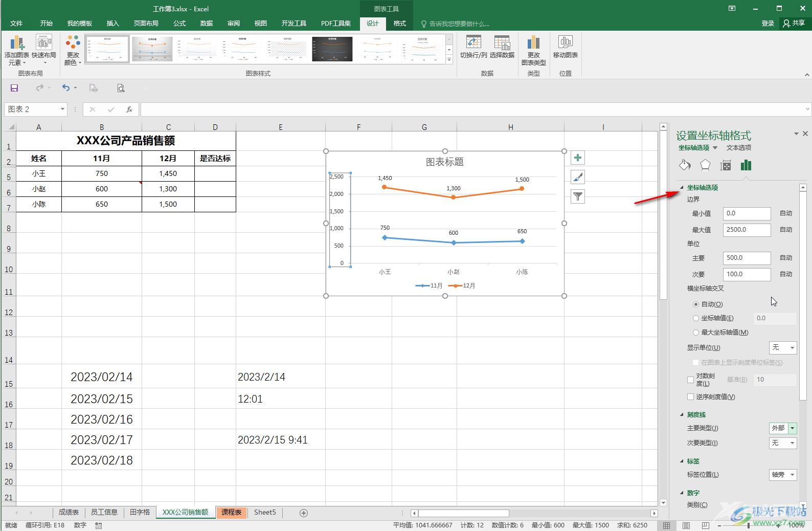Enable Logarithmic scale checkbox

pyautogui.click(x=691, y=380)
